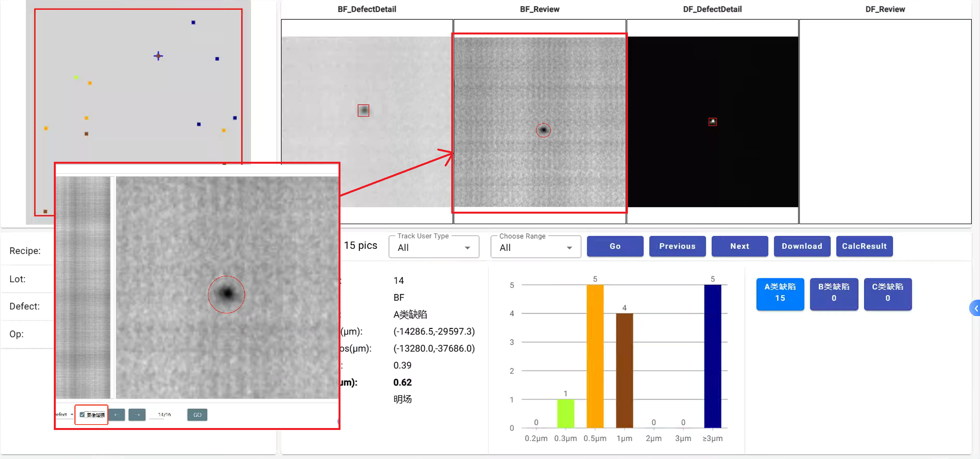The height and width of the screenshot is (459, 980).
Task: Click the CalcResult button
Action: tap(864, 246)
